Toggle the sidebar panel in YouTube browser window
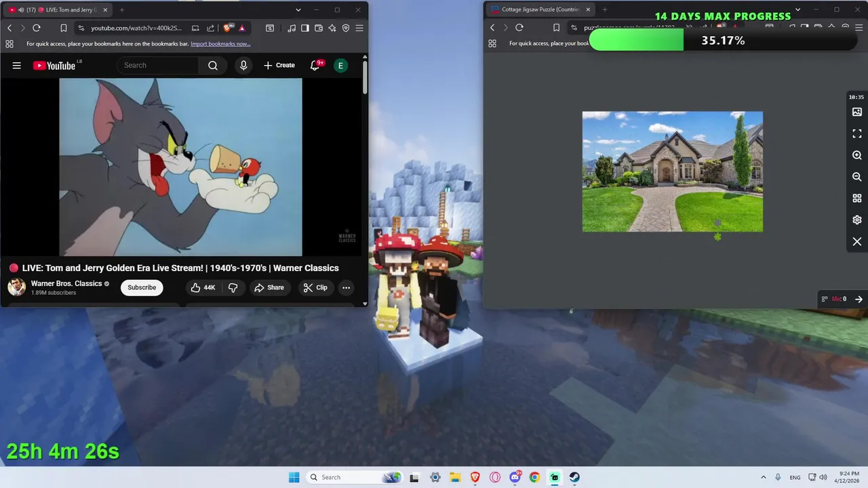The height and width of the screenshot is (488, 868). (x=305, y=28)
